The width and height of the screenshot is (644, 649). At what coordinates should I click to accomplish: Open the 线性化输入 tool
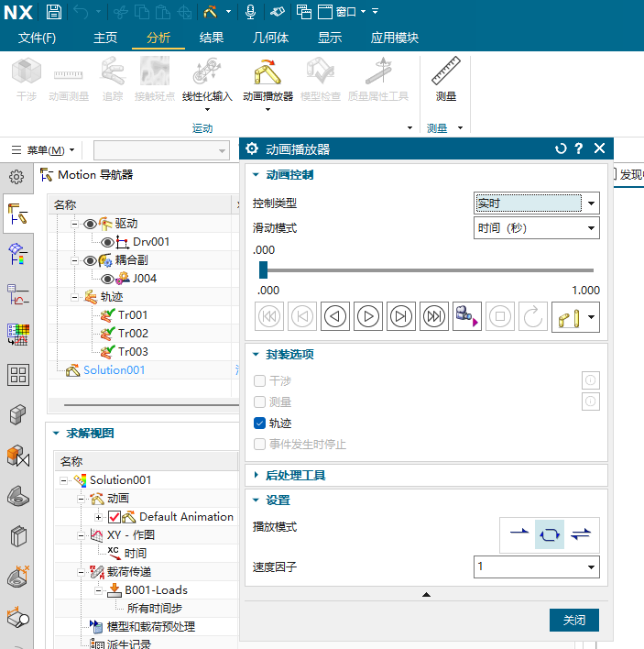pyautogui.click(x=207, y=80)
